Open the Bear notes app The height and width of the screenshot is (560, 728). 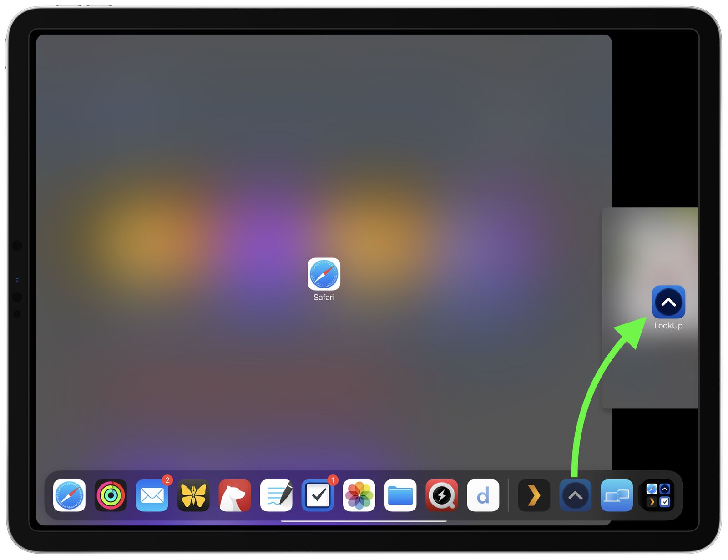[x=235, y=496]
